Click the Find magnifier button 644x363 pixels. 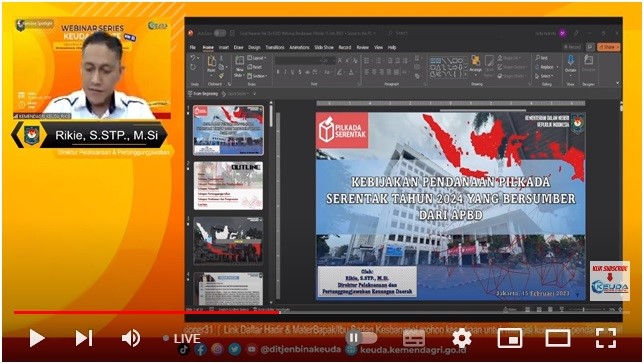(x=541, y=58)
